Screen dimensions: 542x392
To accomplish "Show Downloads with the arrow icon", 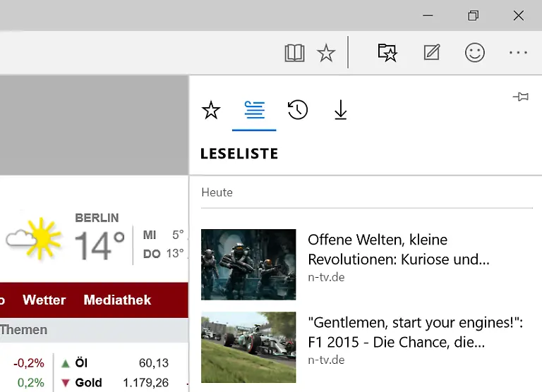I will coord(340,110).
